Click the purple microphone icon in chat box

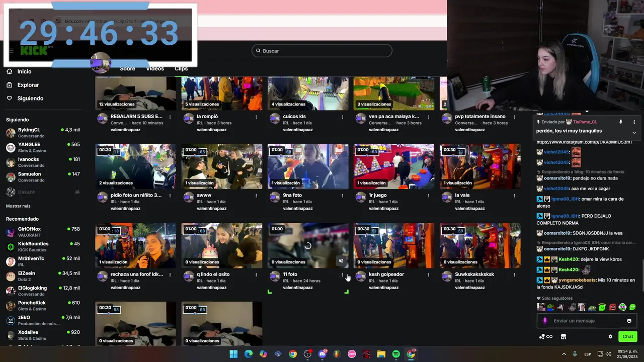coord(545,321)
